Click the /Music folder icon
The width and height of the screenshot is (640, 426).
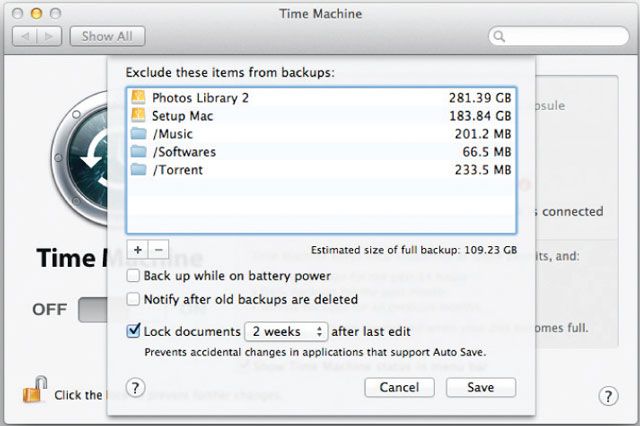click(138, 133)
